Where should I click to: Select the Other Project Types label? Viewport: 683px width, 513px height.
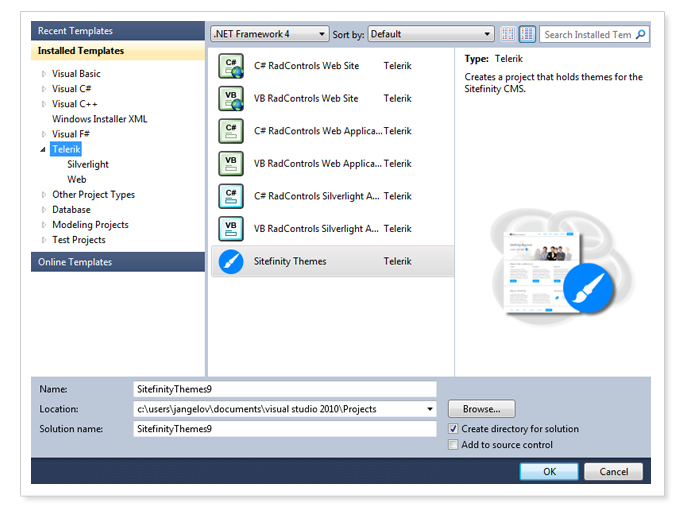pyautogui.click(x=93, y=195)
